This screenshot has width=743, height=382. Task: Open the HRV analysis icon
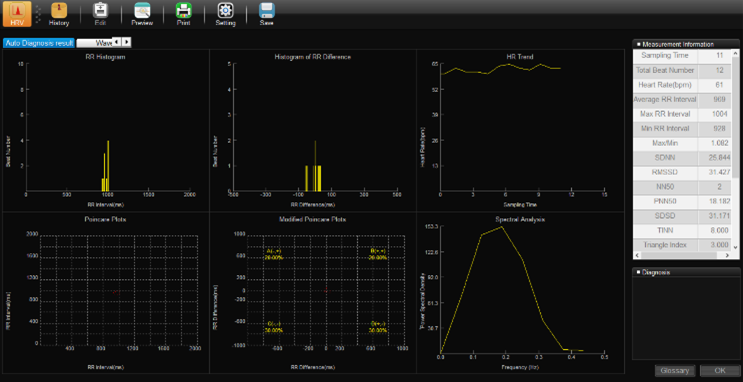[17, 14]
